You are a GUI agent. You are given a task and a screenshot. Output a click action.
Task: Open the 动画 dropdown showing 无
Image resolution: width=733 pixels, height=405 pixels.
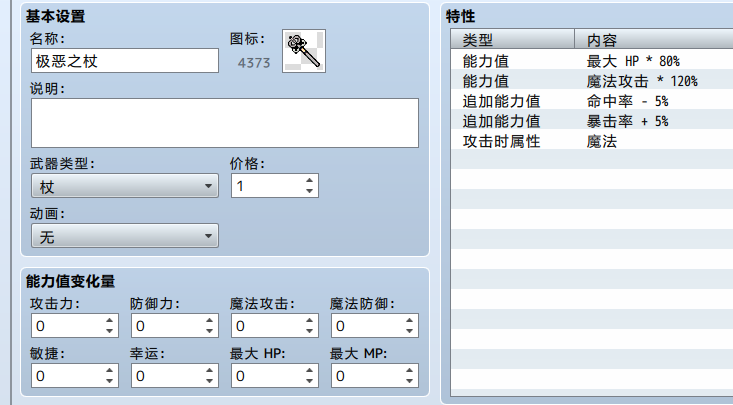[125, 236]
